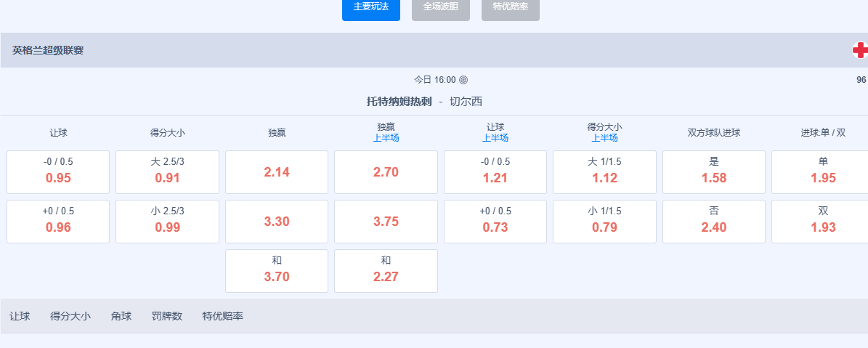
Task: Switch to the 全场波胆 tab
Action: [441, 8]
